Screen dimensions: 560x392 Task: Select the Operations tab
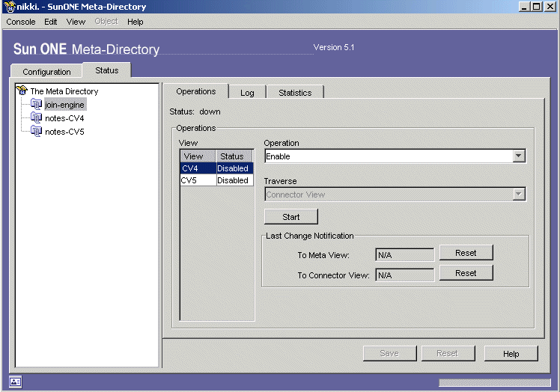coord(195,91)
